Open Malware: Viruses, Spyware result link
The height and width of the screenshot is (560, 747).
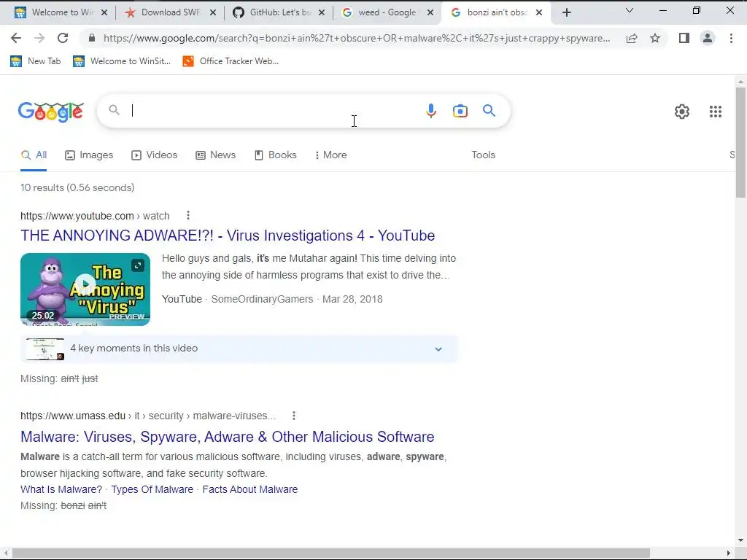click(x=228, y=437)
